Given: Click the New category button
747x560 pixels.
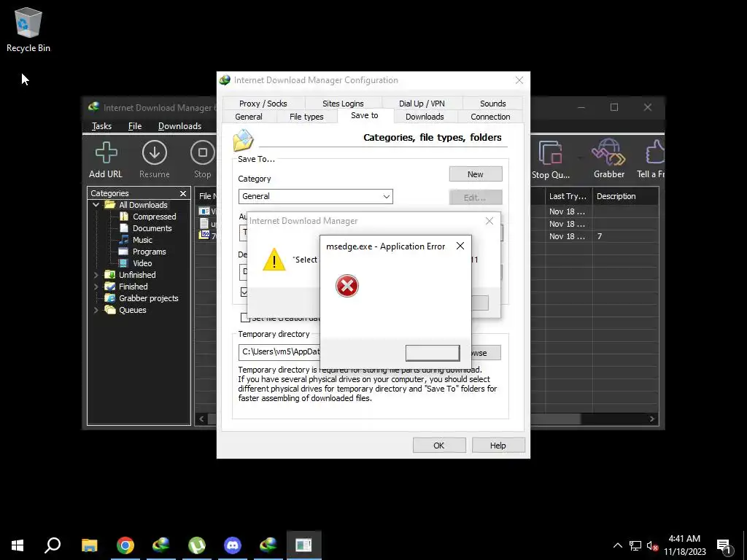Looking at the screenshot, I should point(476,174).
